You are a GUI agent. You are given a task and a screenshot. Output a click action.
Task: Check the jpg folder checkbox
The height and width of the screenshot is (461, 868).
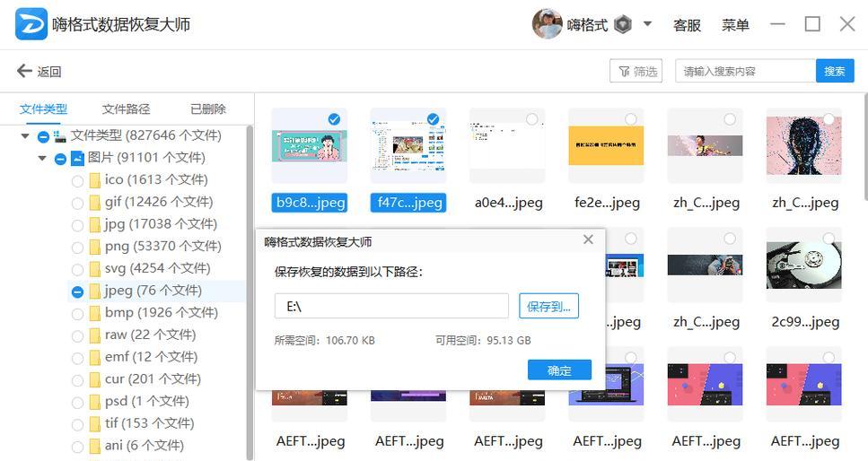click(x=77, y=225)
